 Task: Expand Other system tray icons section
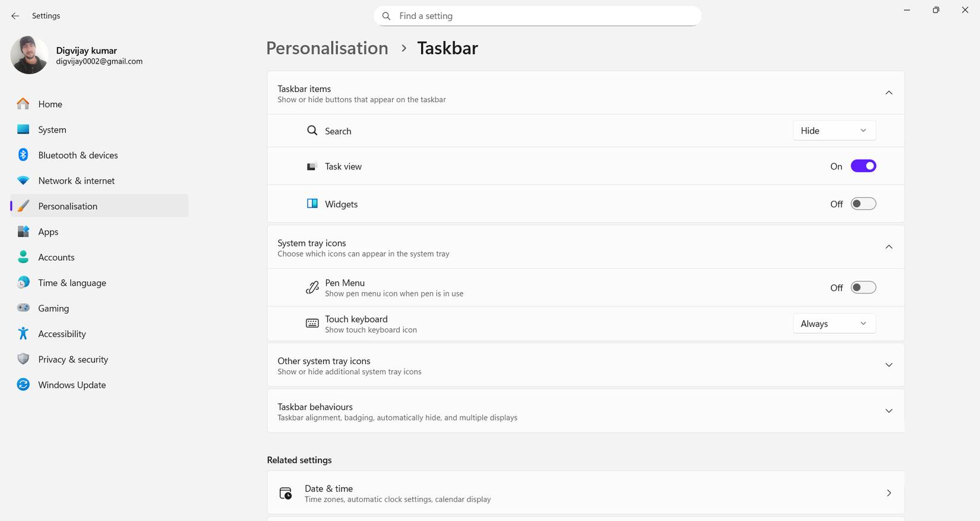click(x=889, y=365)
